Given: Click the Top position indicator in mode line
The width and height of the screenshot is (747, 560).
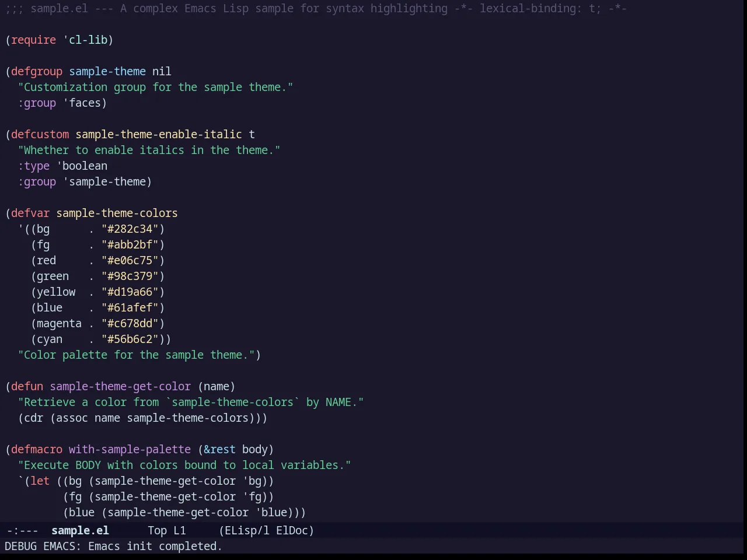Looking at the screenshot, I should pyautogui.click(x=158, y=530).
